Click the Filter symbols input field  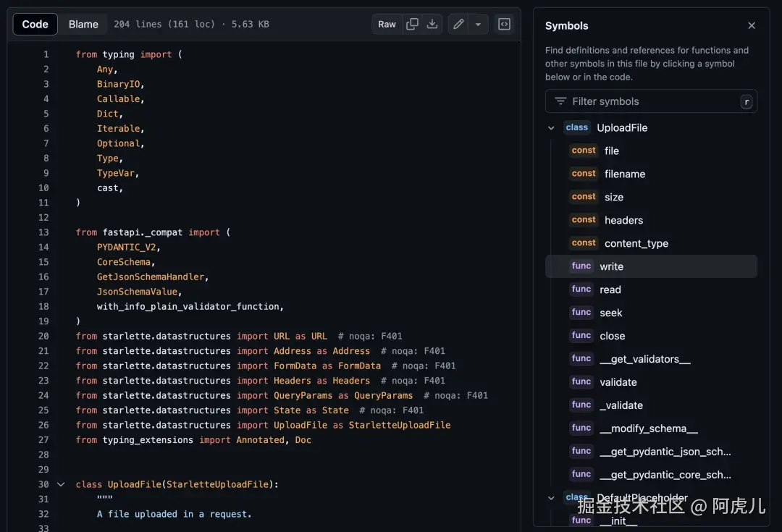651,101
